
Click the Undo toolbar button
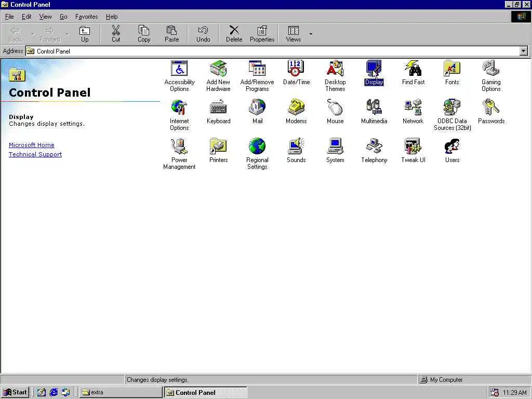(x=203, y=34)
